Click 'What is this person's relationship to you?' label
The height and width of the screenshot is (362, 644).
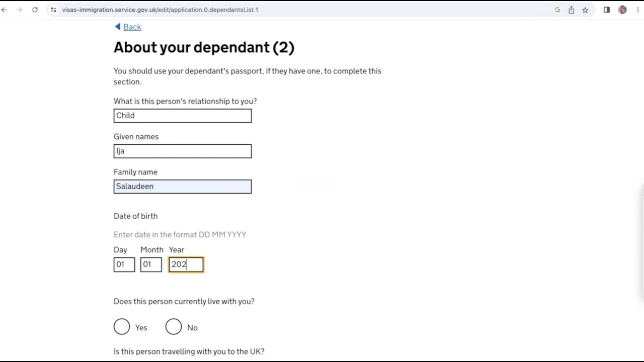pos(185,101)
